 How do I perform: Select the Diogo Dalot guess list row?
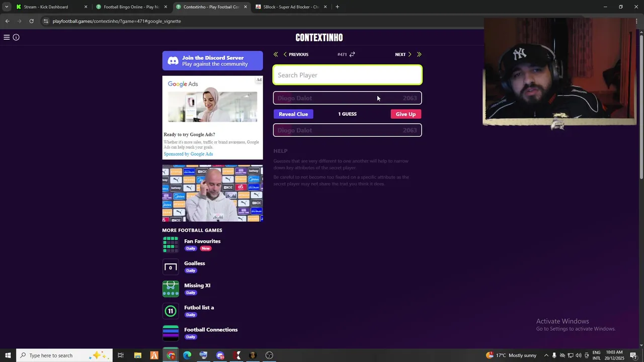[x=348, y=130]
